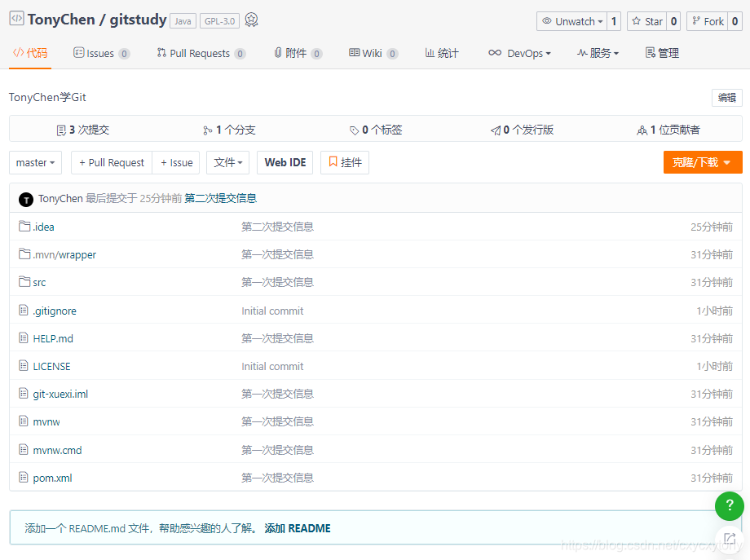Image resolution: width=750 pixels, height=560 pixels.
Task: Open the HELP.md file
Action: [53, 338]
